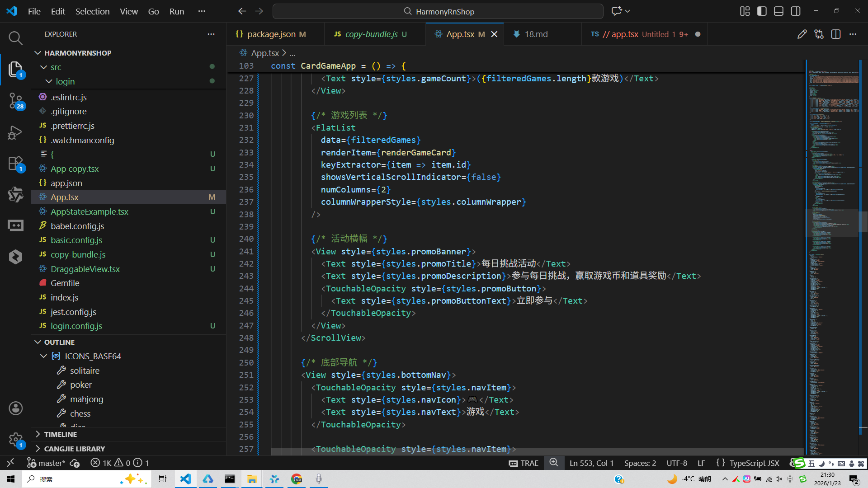Screen dimensions: 868x488
Task: Open the Search view in activity bar
Action: click(15, 38)
